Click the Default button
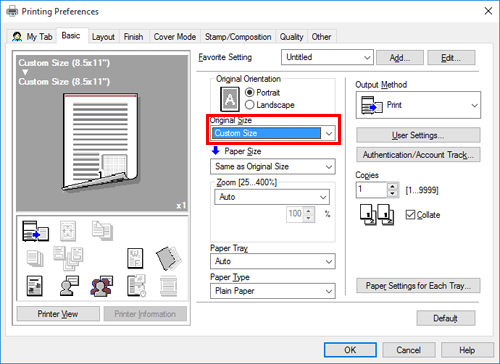Screen dimensions: 500x364 (446, 318)
